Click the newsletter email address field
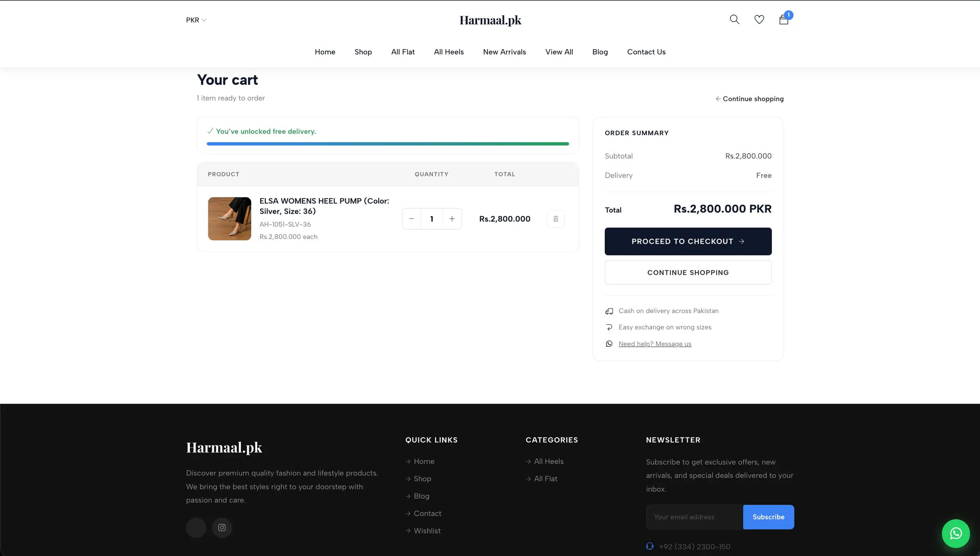The width and height of the screenshot is (980, 556). (x=695, y=517)
